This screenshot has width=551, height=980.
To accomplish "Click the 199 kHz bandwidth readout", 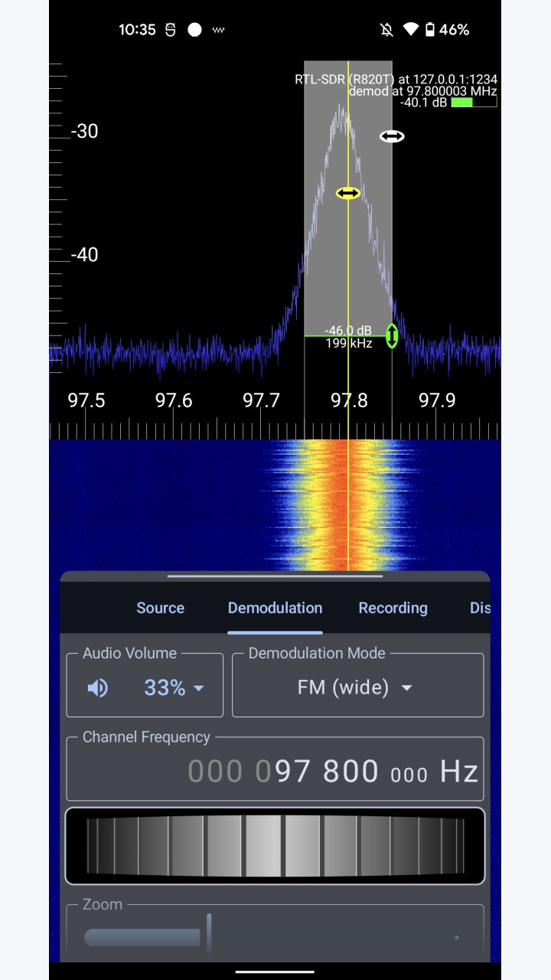I will click(x=349, y=343).
